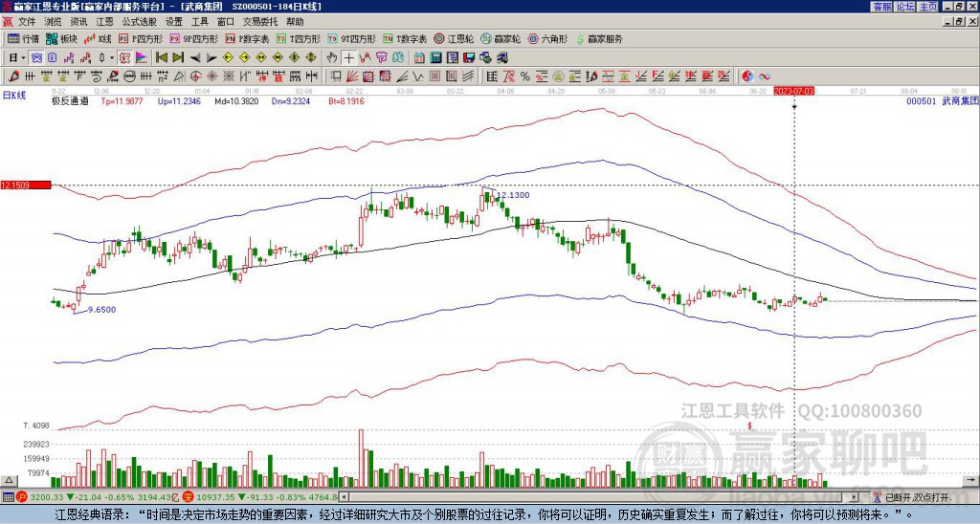Click the horizontal scrollbar left arrow
Image resolution: width=980 pixels, height=524 pixels.
pyautogui.click(x=344, y=497)
